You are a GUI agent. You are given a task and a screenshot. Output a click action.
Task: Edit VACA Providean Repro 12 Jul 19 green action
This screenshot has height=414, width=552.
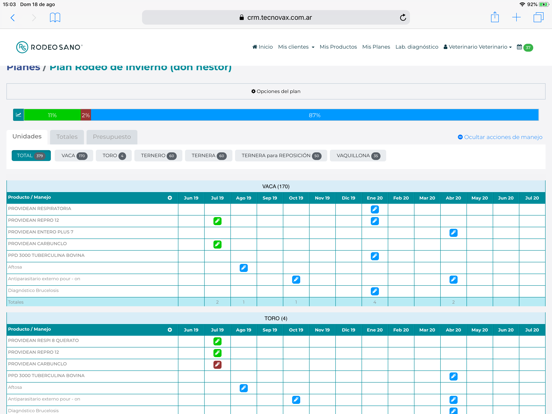(217, 221)
